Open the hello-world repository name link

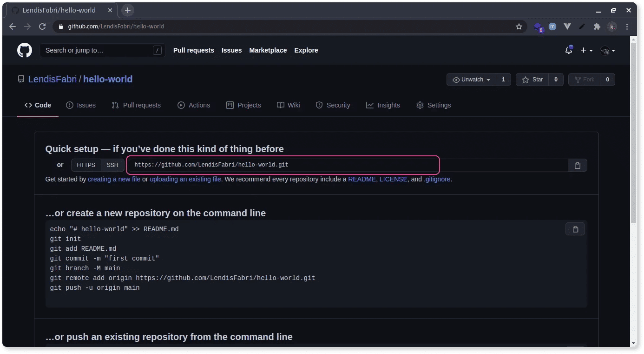pos(108,80)
